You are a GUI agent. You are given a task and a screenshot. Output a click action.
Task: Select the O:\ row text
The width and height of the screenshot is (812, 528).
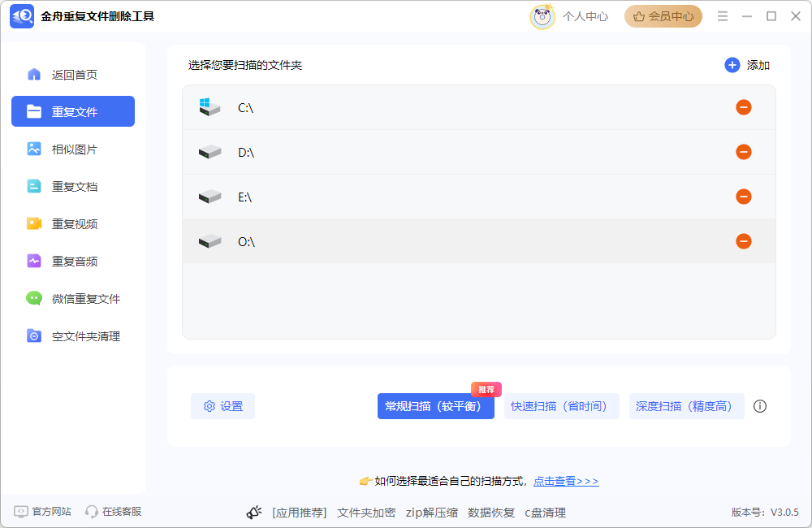[247, 241]
